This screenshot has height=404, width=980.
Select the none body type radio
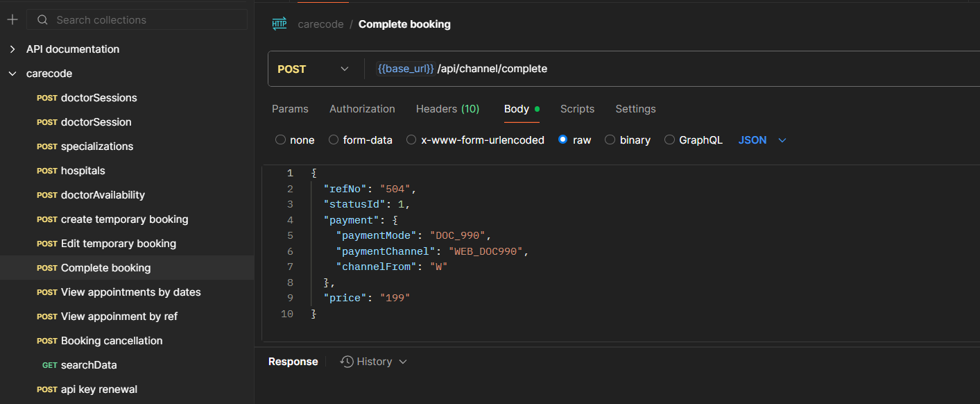[x=281, y=140]
